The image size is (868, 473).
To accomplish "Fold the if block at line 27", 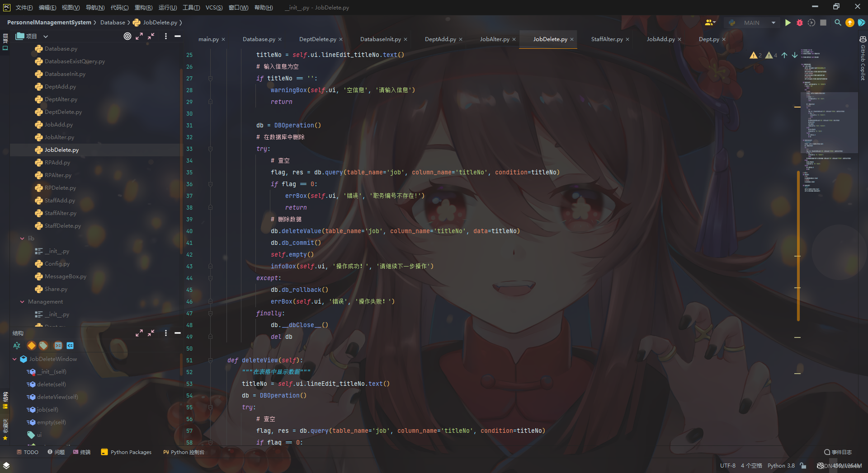I will click(211, 78).
